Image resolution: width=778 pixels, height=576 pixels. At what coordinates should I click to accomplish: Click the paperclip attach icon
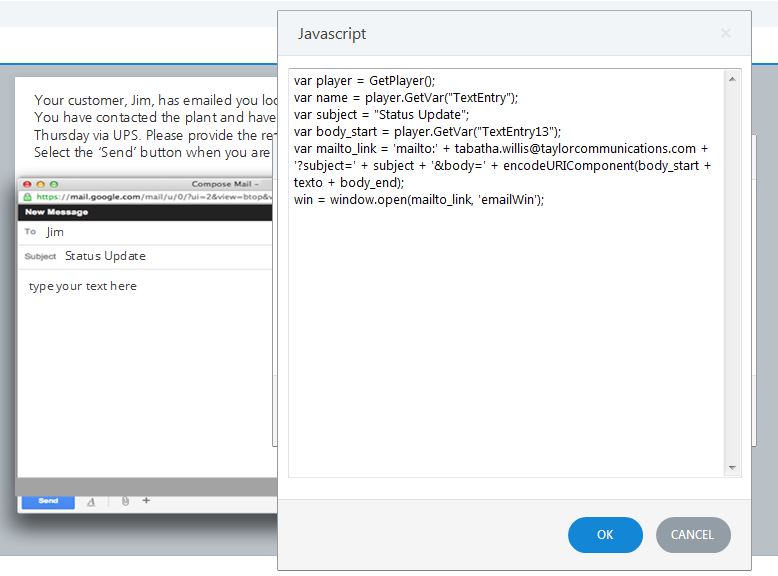click(125, 501)
